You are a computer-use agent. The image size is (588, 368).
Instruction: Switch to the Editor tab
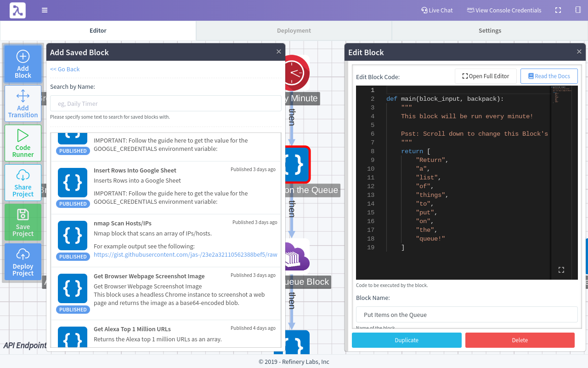98,30
